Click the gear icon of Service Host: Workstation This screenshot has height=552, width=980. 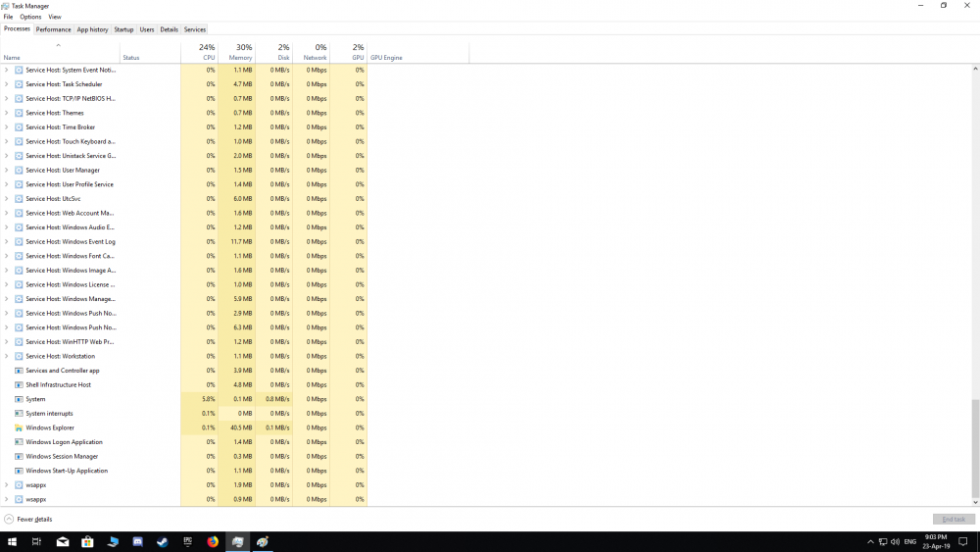click(x=19, y=356)
